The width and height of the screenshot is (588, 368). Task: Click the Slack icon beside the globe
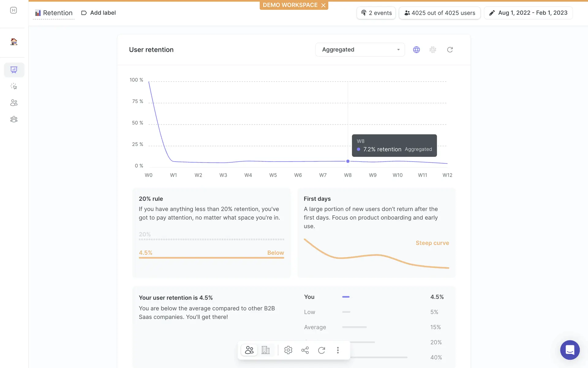(x=433, y=50)
